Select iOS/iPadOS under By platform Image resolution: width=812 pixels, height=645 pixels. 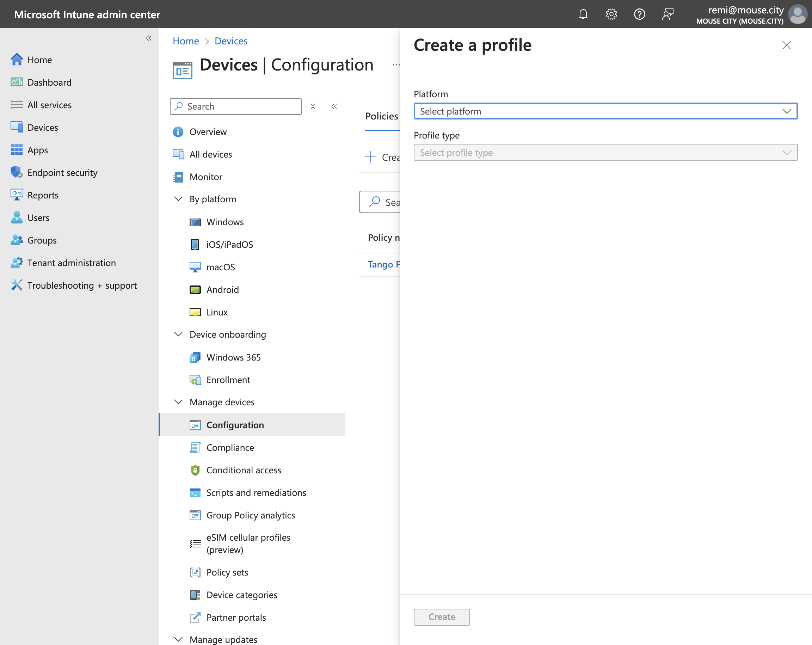click(229, 245)
